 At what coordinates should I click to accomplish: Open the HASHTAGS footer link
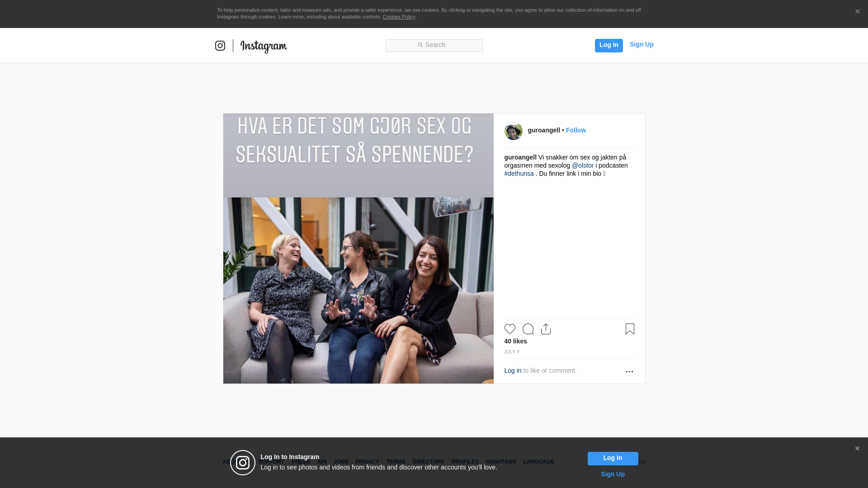point(500,462)
